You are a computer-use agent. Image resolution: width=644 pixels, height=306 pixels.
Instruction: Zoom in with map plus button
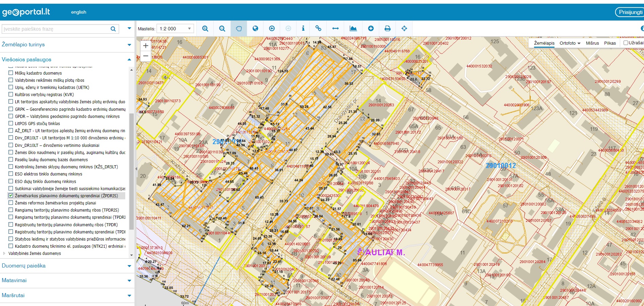pyautogui.click(x=146, y=46)
